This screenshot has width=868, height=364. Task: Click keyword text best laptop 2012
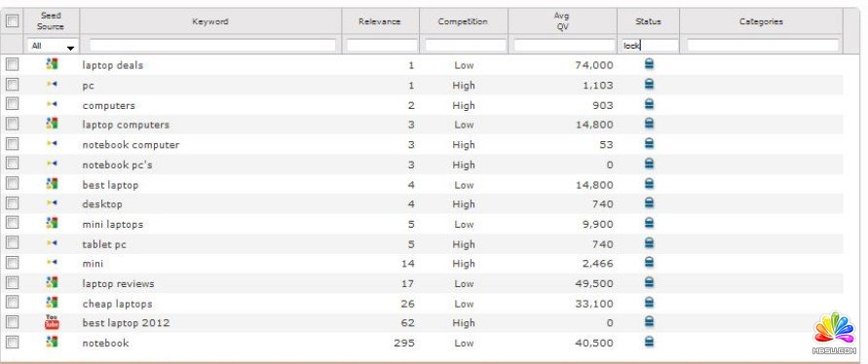126,322
